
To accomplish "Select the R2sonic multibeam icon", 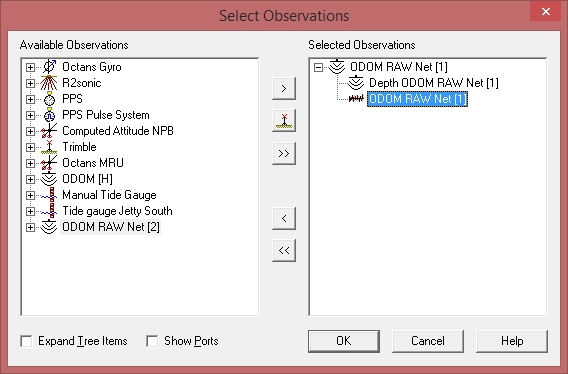I will 49,83.
